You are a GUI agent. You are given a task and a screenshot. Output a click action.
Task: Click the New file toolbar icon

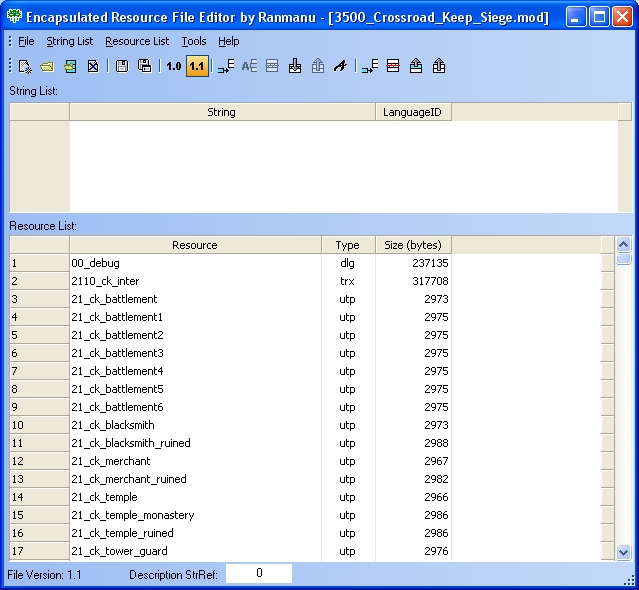tap(26, 66)
